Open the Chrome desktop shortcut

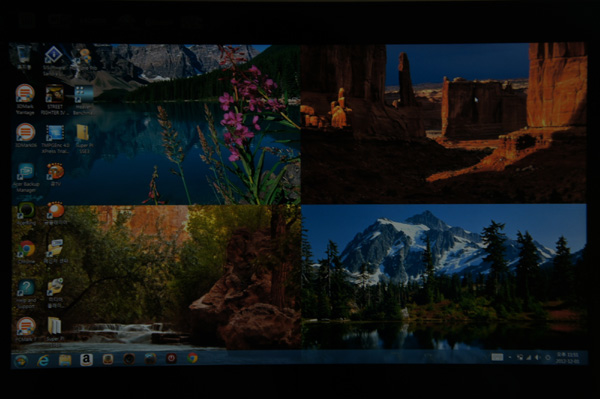(x=26, y=252)
